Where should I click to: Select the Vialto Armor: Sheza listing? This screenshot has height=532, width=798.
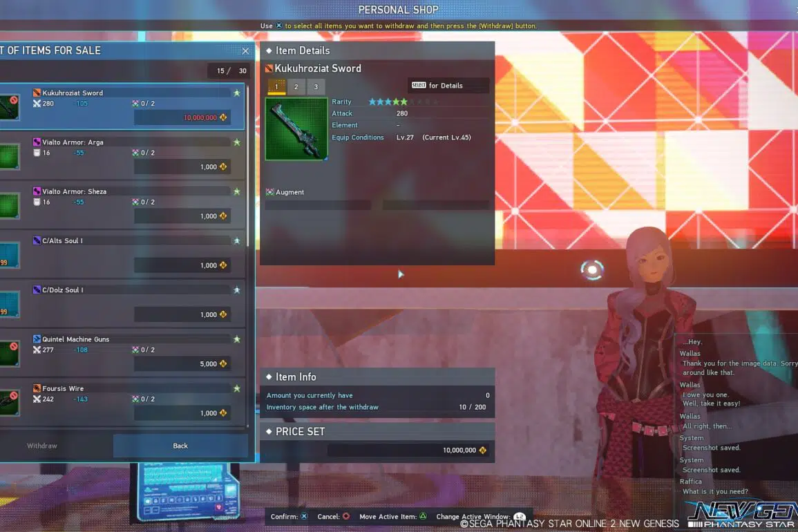124,204
